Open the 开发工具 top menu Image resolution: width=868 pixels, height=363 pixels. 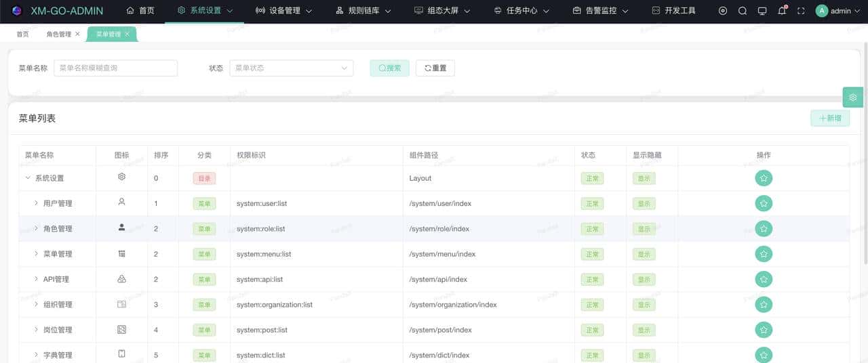pos(673,11)
